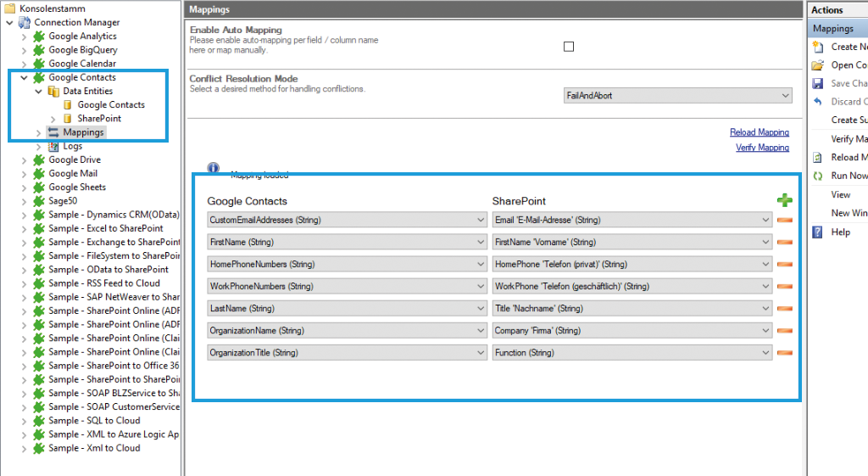Click the Reload Mapping link
This screenshot has height=476, width=868.
[x=759, y=132]
